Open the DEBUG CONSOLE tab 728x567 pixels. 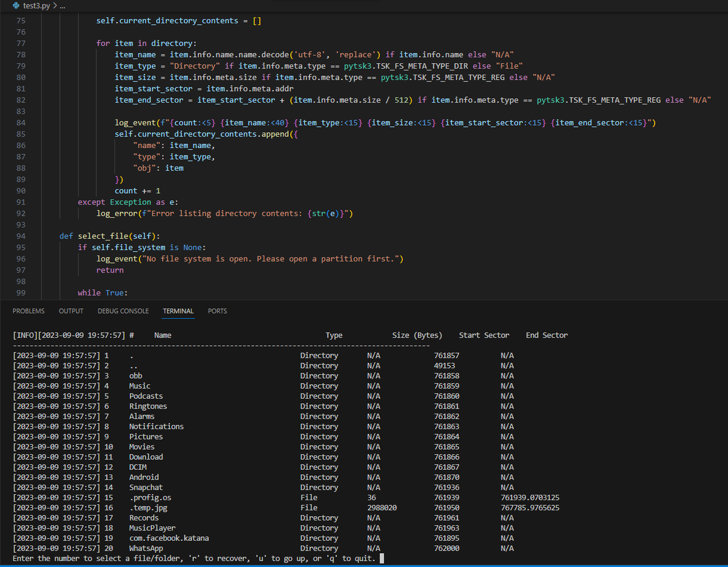123,311
